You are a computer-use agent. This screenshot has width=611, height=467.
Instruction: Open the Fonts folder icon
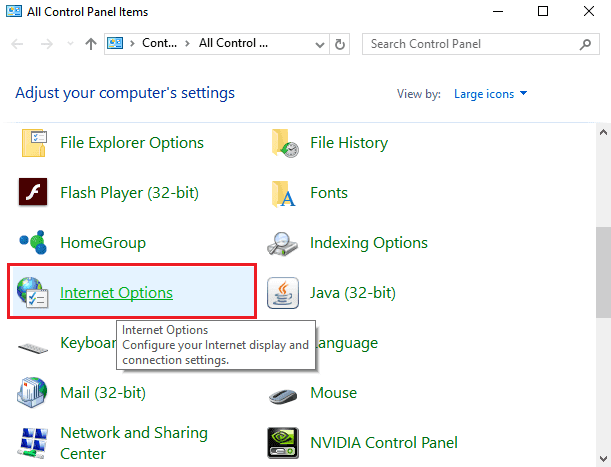click(284, 193)
